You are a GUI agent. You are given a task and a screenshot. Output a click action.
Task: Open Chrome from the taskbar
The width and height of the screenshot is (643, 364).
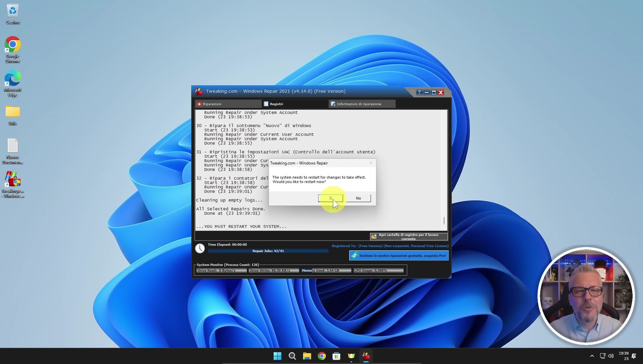[321, 356]
